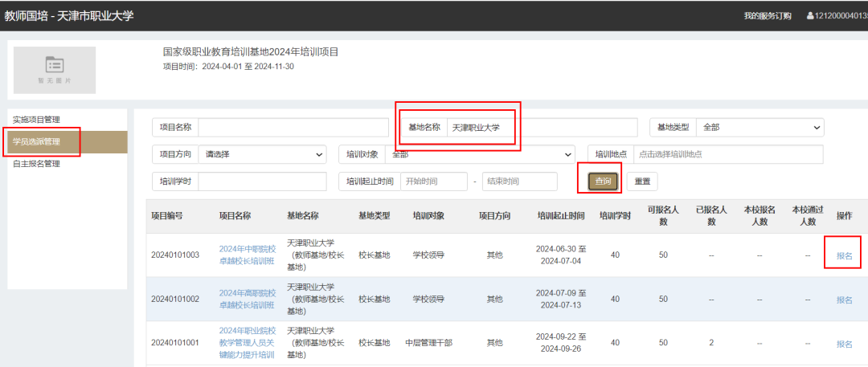Click the user account icon in header

point(811,16)
